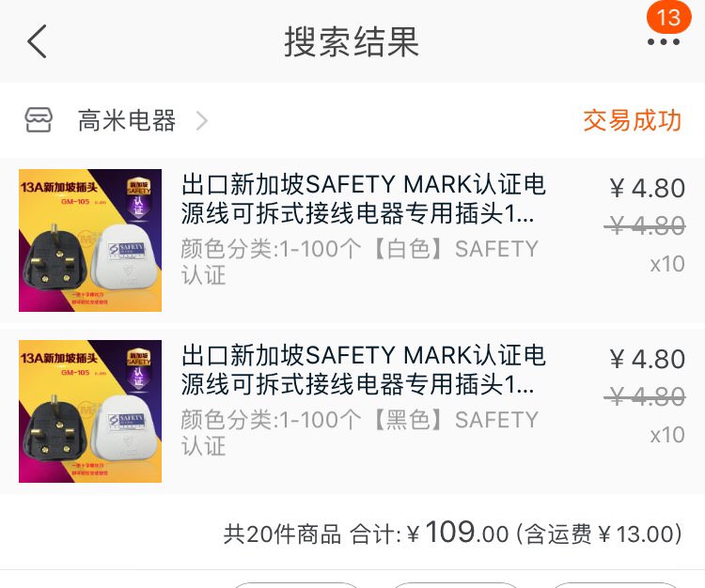The image size is (705, 588).
Task: Open the three-dots more options menu
Action: [663, 43]
